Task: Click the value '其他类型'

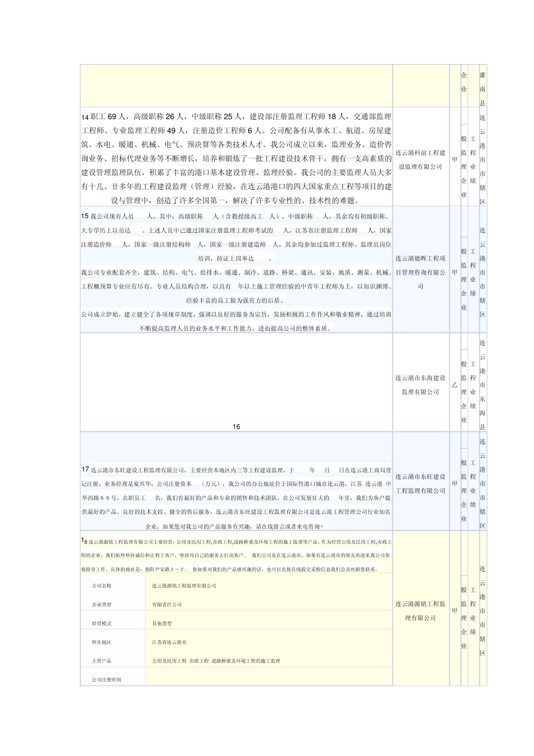Action: 162,623
